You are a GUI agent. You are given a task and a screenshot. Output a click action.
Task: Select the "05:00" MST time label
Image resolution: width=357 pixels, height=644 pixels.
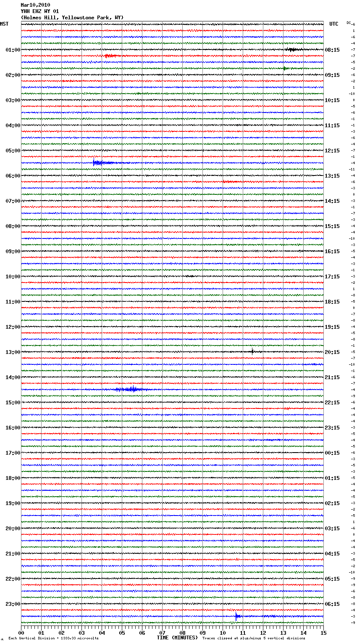pyautogui.click(x=13, y=151)
